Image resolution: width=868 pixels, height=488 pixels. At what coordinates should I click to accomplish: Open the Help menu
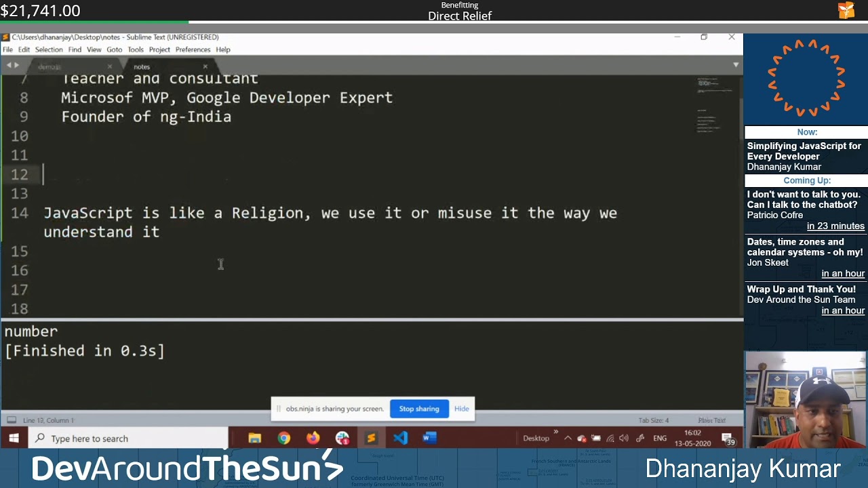[223, 49]
